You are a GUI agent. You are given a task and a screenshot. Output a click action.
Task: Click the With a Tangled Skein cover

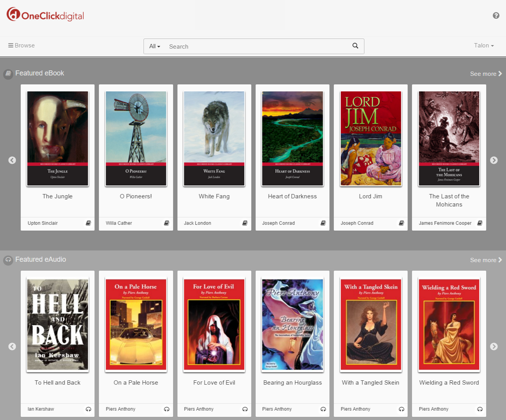pyautogui.click(x=371, y=324)
